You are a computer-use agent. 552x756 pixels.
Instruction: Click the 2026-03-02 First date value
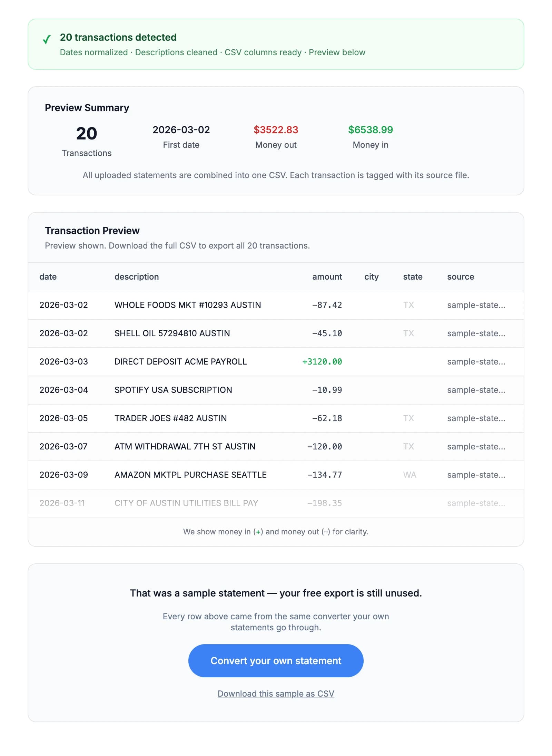[181, 130]
